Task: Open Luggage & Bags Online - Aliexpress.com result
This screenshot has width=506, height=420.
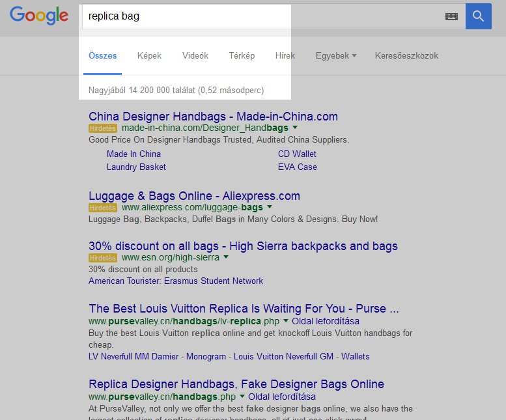Action: tap(194, 196)
